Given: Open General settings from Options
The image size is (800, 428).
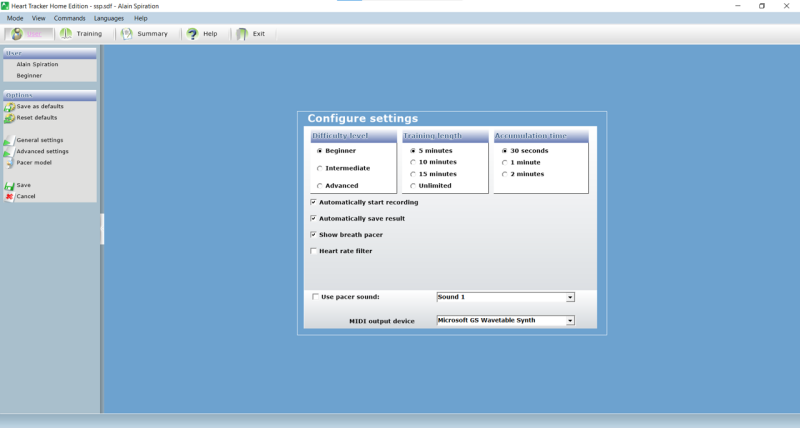Looking at the screenshot, I should pos(40,140).
